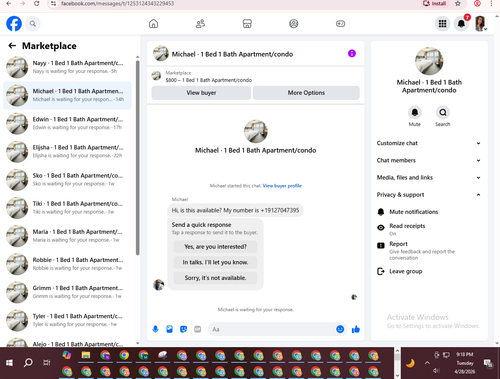Click the back arrow next to Marketplace
500x379 pixels.
point(12,46)
